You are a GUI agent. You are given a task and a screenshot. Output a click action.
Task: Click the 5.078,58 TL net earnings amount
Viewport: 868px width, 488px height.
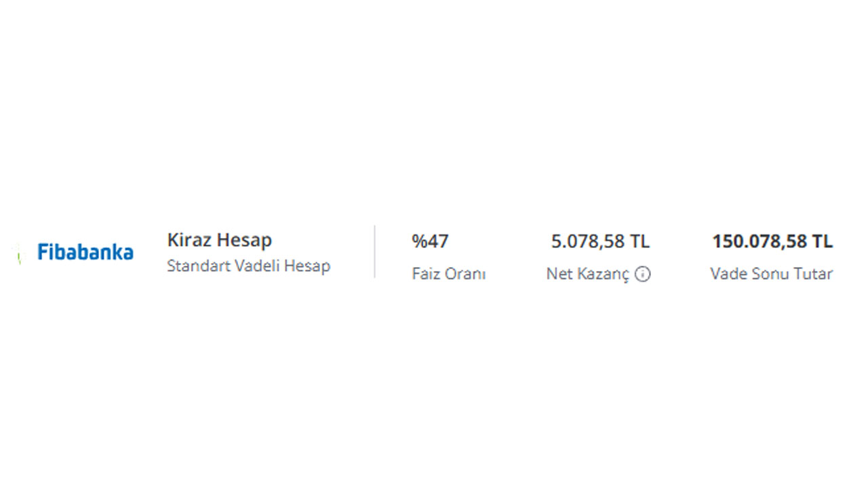click(x=600, y=241)
